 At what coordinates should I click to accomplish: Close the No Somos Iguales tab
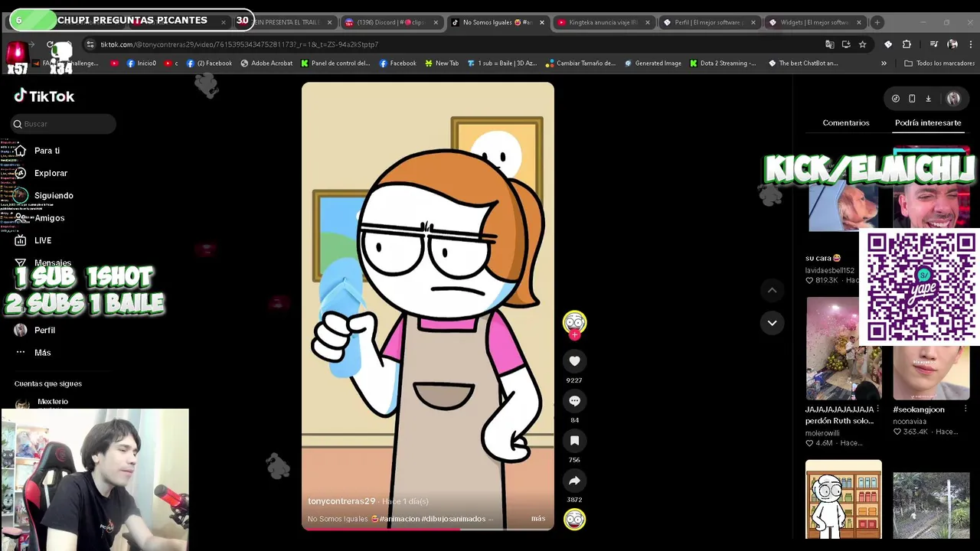(x=542, y=22)
